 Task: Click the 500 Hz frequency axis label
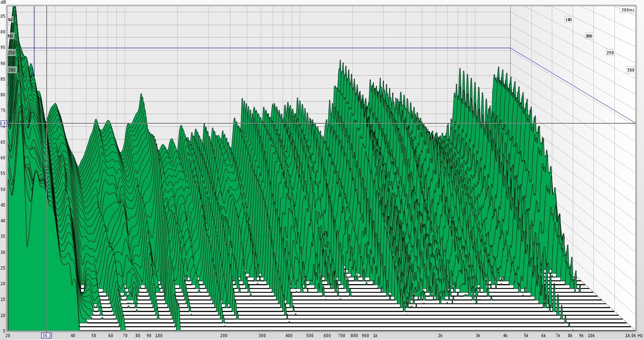click(310, 335)
